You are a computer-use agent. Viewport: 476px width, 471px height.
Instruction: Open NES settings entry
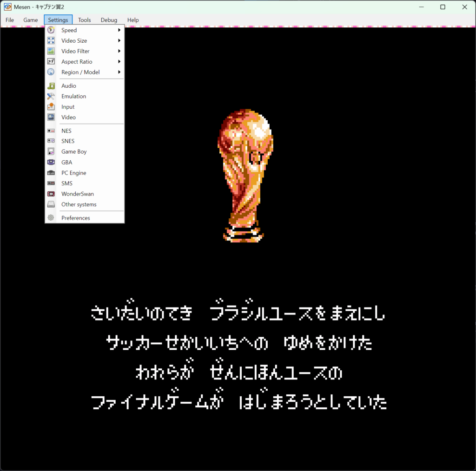coord(66,131)
